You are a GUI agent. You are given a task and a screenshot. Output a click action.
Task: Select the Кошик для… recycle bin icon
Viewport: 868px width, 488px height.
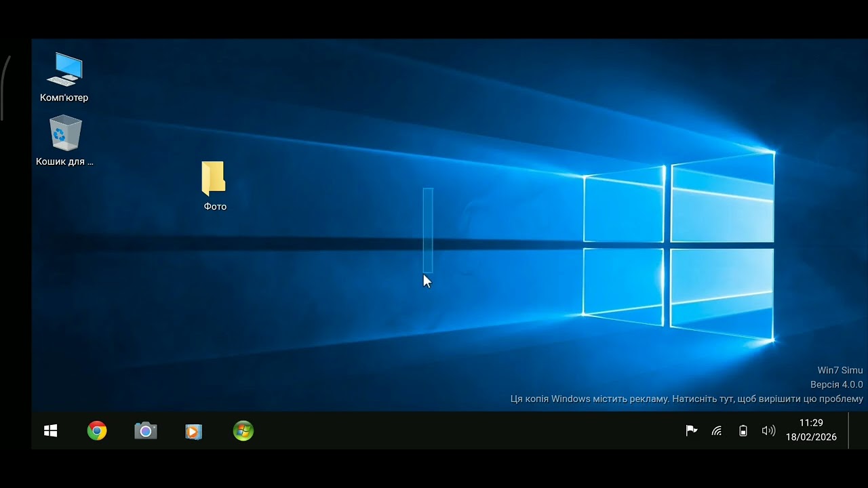click(x=65, y=141)
